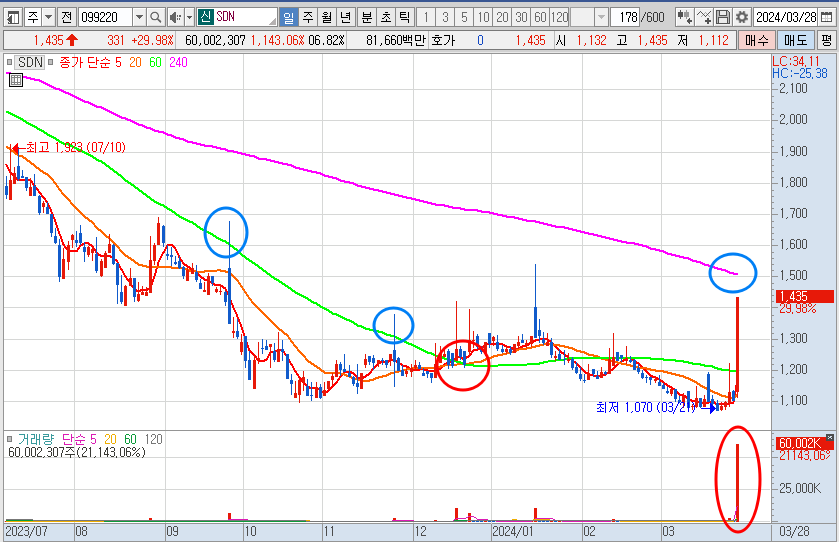
Task: Select the 일 daily chart tab
Action: [x=288, y=17]
